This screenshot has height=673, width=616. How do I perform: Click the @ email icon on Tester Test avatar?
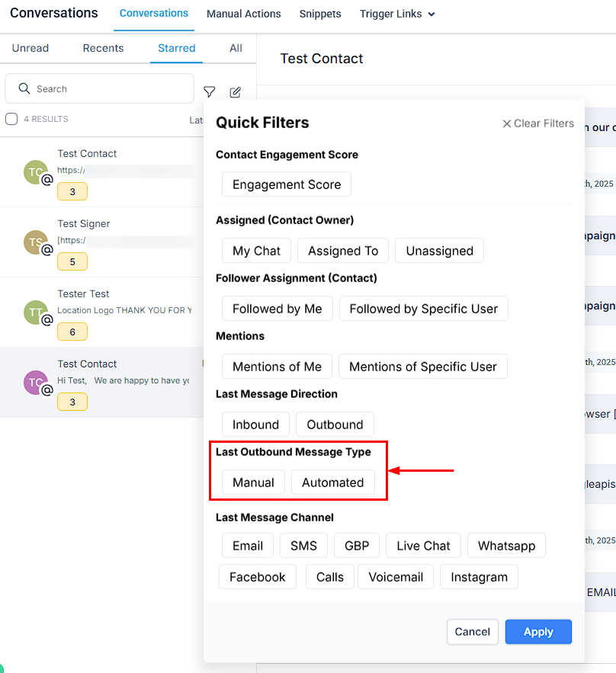pyautogui.click(x=47, y=320)
